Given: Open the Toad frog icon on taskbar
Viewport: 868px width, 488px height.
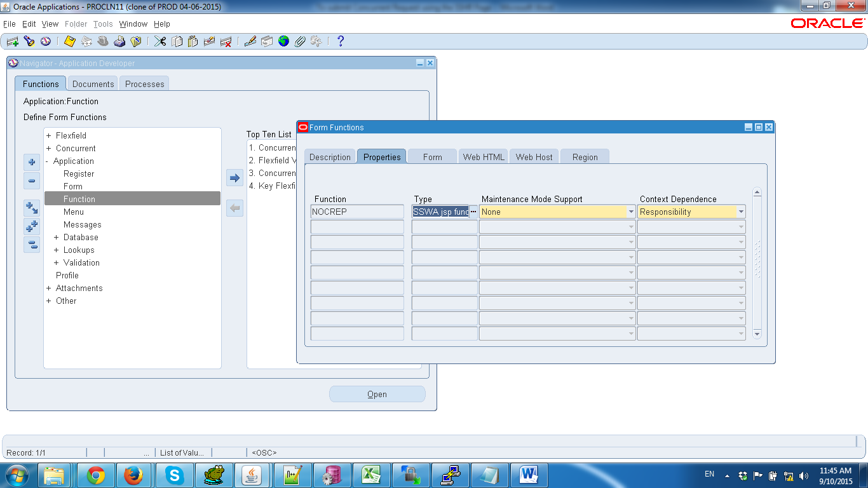Looking at the screenshot, I should coord(214,475).
